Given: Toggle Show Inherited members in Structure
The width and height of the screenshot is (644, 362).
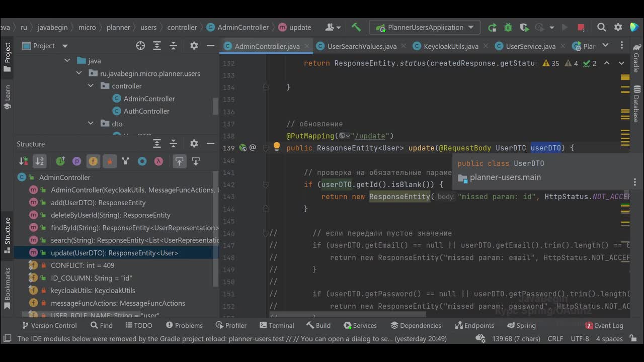Looking at the screenshot, I should (60, 161).
